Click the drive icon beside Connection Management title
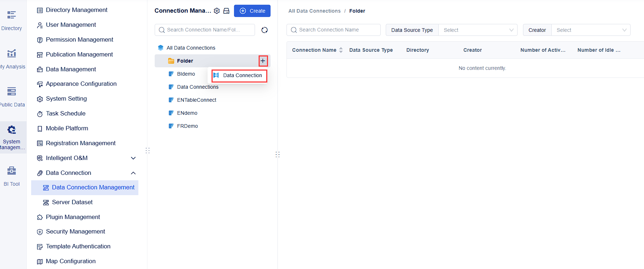 point(226,11)
